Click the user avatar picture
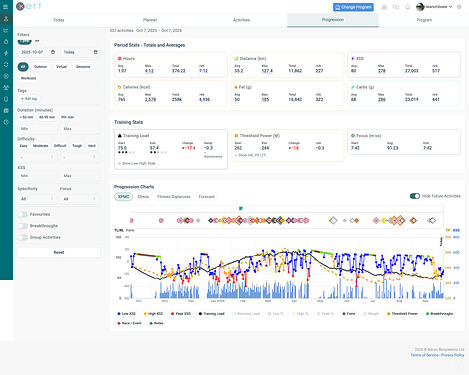 coord(420,7)
